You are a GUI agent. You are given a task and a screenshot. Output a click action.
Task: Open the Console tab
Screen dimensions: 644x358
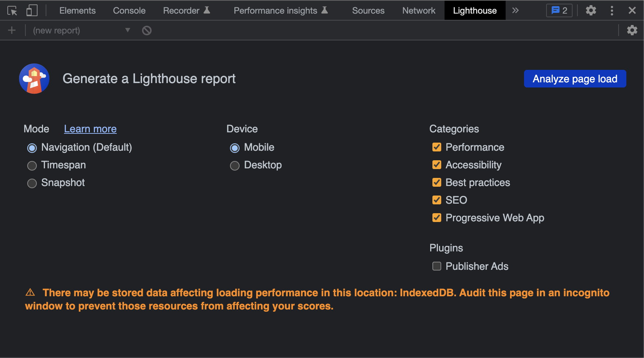[129, 11]
